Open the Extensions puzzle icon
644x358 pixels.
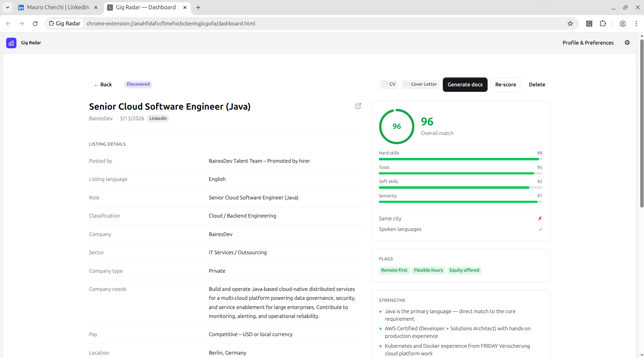tap(603, 24)
